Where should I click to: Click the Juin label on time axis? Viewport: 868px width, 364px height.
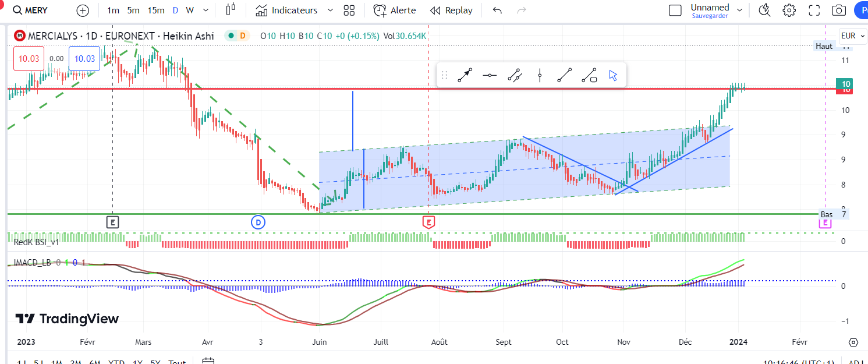[319, 342]
